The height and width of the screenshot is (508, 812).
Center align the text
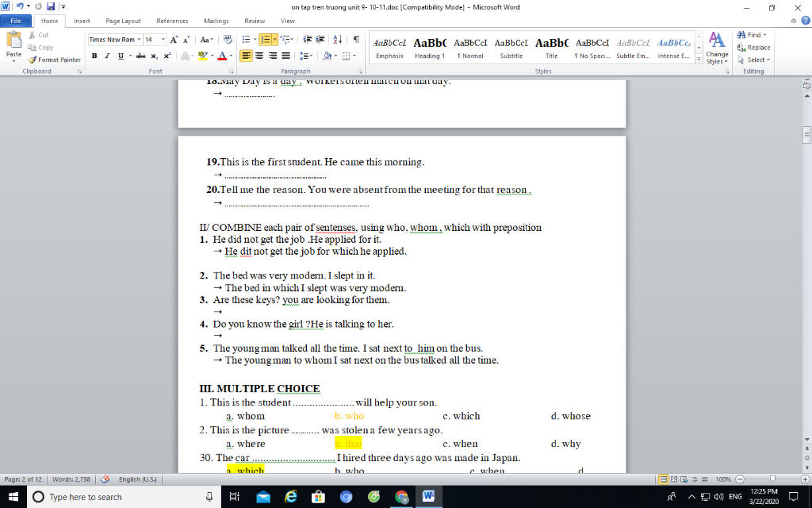click(x=259, y=56)
